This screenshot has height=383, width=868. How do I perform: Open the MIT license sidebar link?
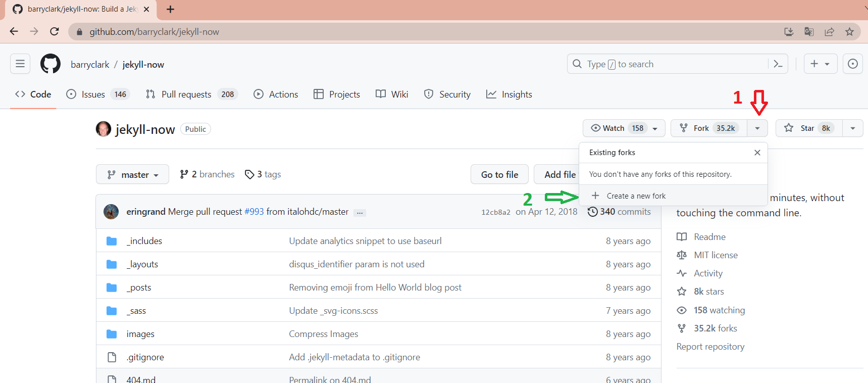tap(707, 255)
